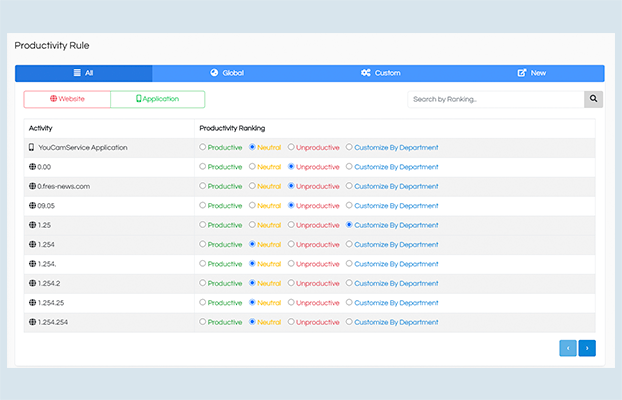
Task: Select the All tab
Action: [x=84, y=73]
